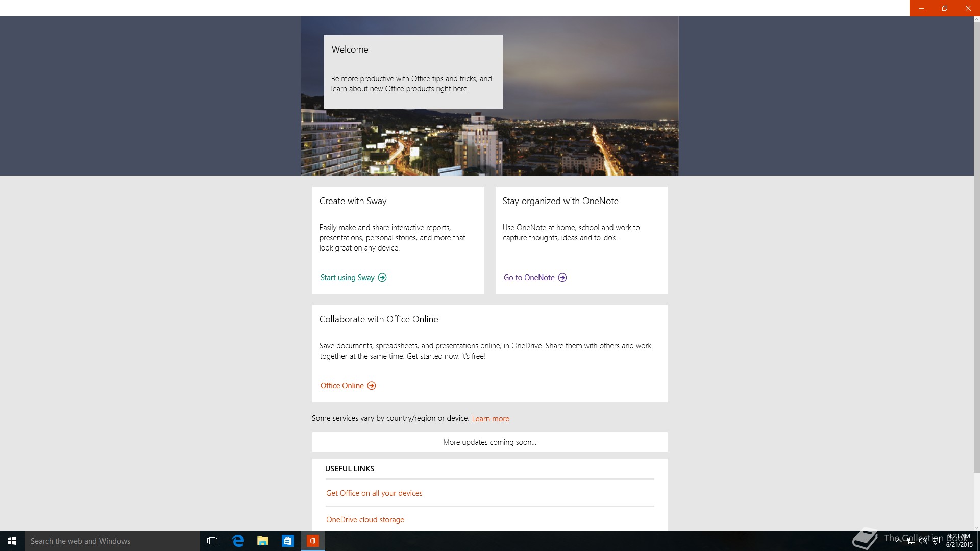
Task: Open Get Office on all your devices
Action: point(374,493)
